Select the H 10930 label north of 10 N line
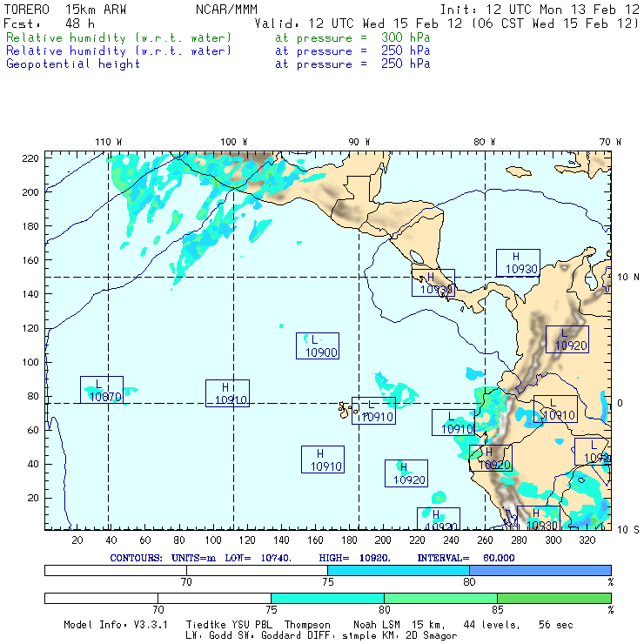The height and width of the screenshot is (644, 644). click(x=518, y=263)
